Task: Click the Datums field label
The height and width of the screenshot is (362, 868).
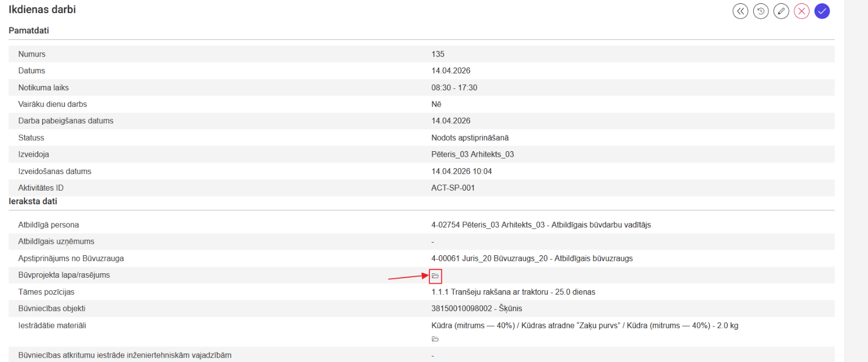Action: pyautogui.click(x=32, y=71)
